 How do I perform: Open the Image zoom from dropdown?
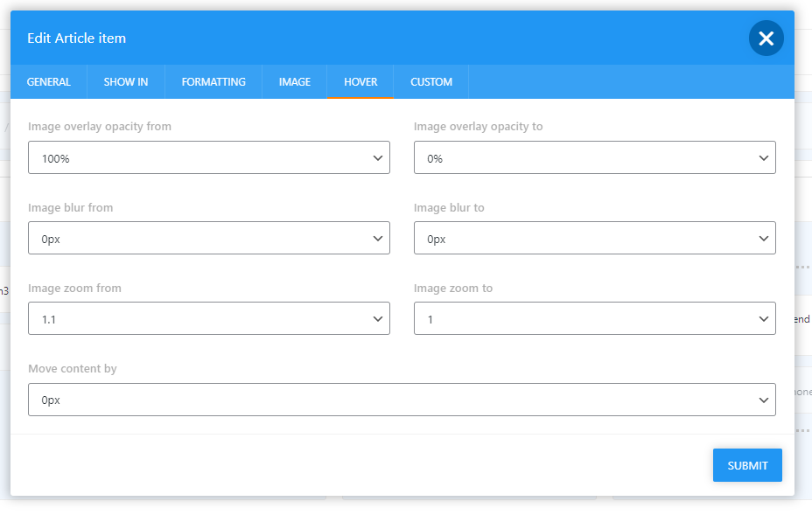(208, 319)
